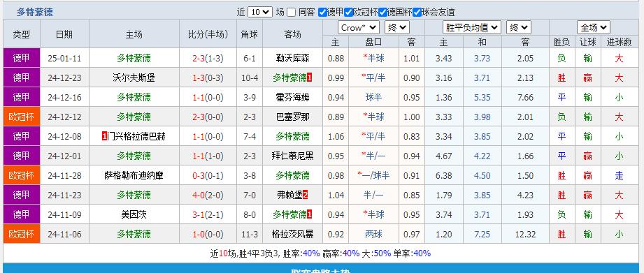Open the 终 dropdown beside 胜平负均值

point(519,27)
